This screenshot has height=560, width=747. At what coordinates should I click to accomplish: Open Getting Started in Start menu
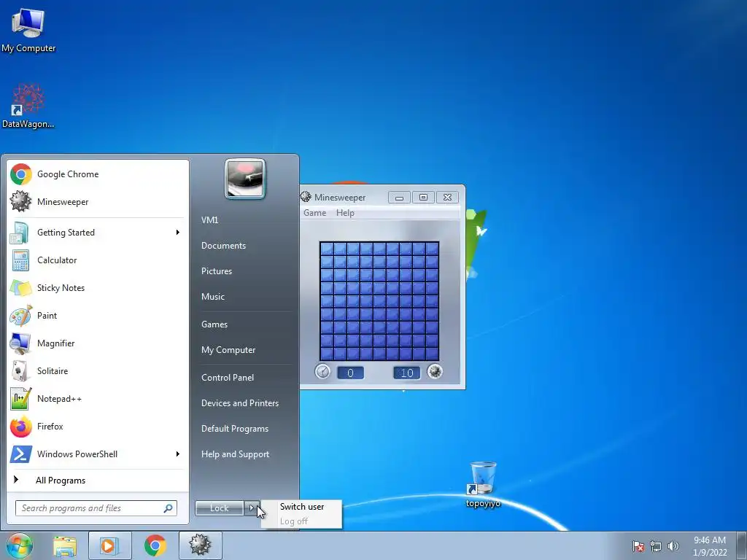(98, 233)
